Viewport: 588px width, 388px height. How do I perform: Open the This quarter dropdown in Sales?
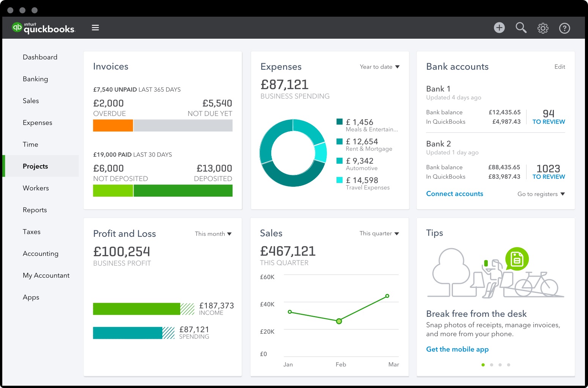379,233
